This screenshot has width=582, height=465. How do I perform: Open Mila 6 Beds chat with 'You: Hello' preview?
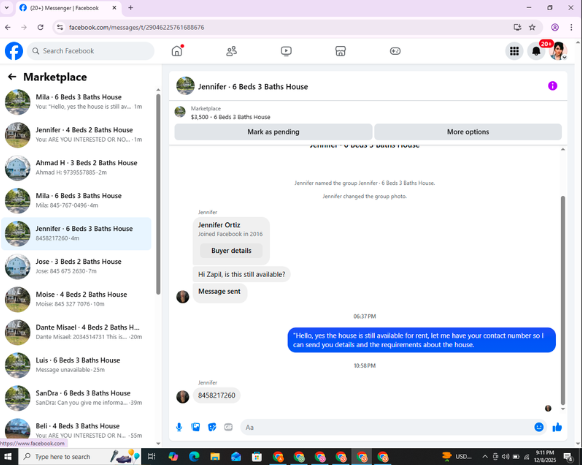click(x=76, y=102)
